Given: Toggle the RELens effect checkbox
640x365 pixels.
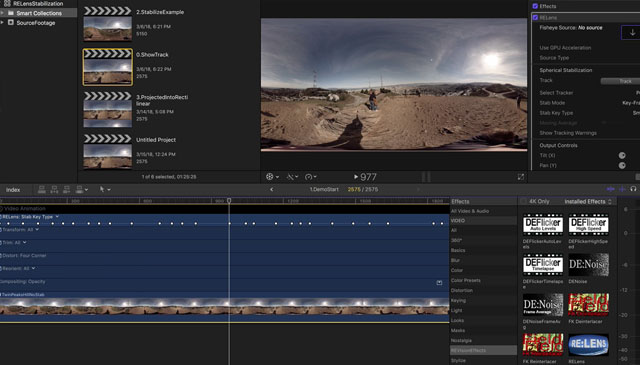Looking at the screenshot, I should tap(535, 18).
